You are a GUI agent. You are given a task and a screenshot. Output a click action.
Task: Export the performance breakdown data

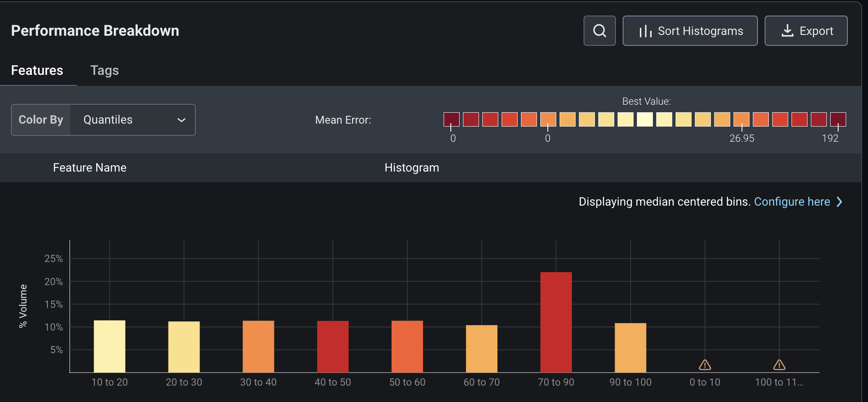click(x=806, y=31)
